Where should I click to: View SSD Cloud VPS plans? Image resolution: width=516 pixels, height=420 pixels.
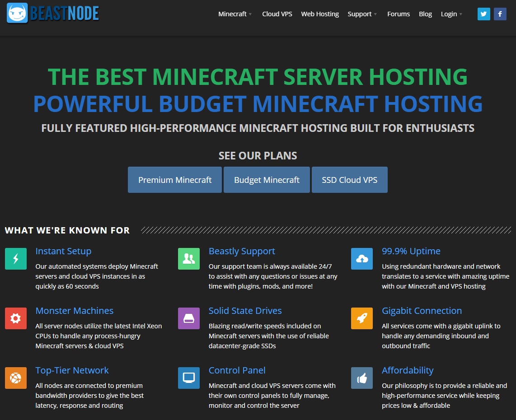[349, 179]
